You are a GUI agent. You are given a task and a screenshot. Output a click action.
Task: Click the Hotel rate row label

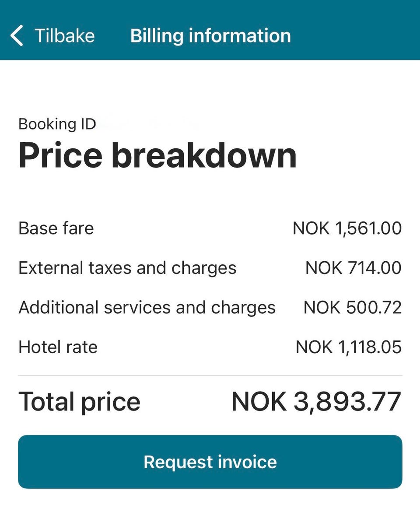(x=58, y=347)
